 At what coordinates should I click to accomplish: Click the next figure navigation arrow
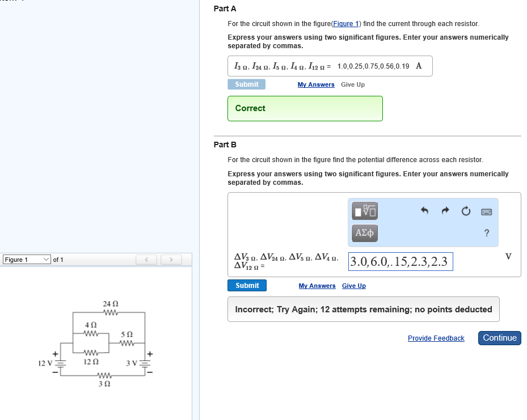[x=171, y=259]
